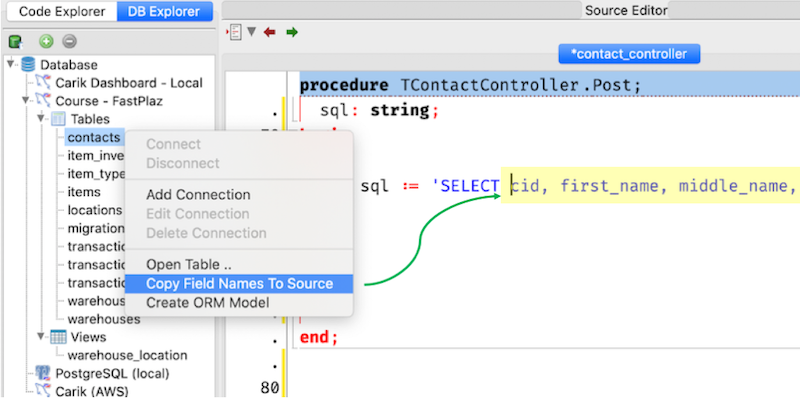The width and height of the screenshot is (800, 401).
Task: Click the green plus add connection icon
Action: coord(46,41)
